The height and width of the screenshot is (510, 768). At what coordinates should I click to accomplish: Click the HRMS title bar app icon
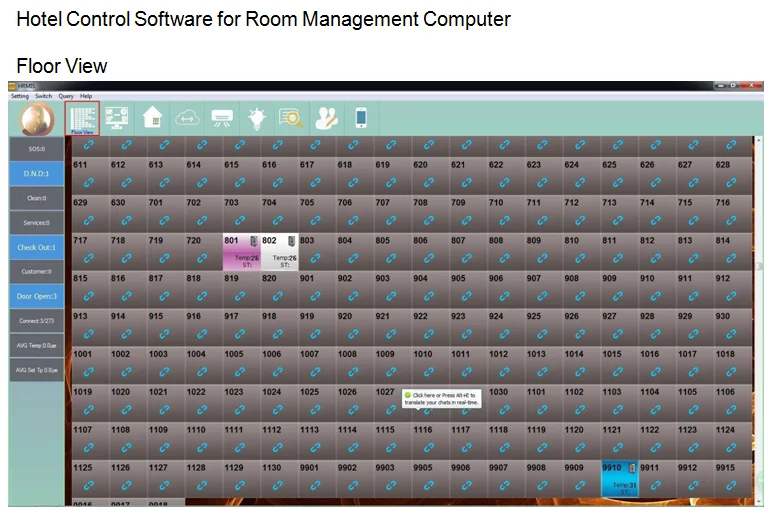(12, 86)
